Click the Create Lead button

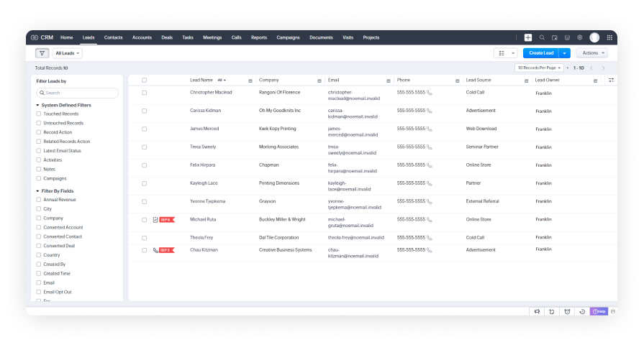[x=540, y=53]
